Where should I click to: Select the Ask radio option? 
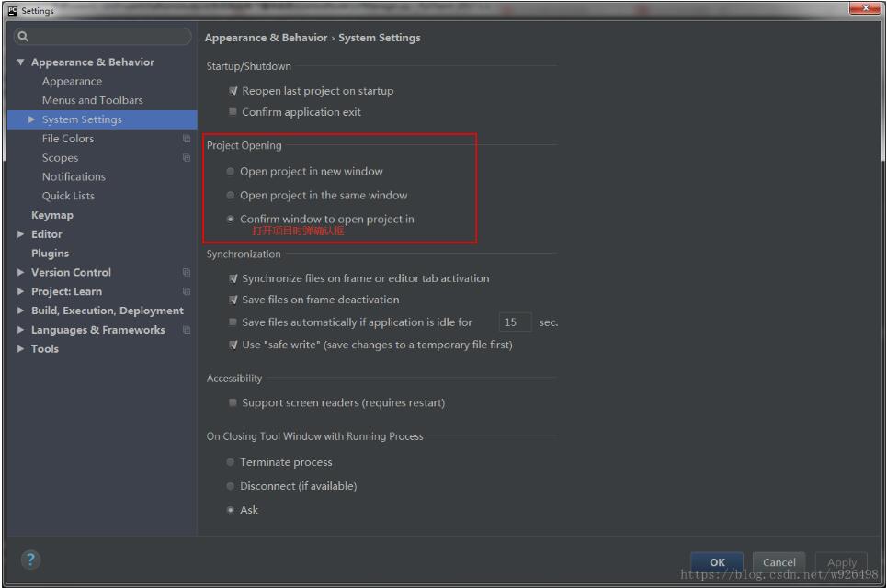(230, 509)
